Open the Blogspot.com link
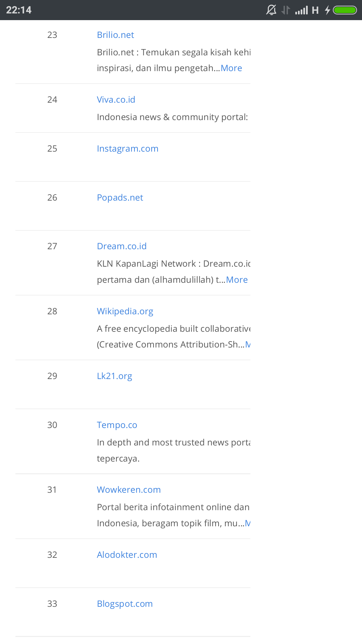362x644 pixels. click(125, 604)
